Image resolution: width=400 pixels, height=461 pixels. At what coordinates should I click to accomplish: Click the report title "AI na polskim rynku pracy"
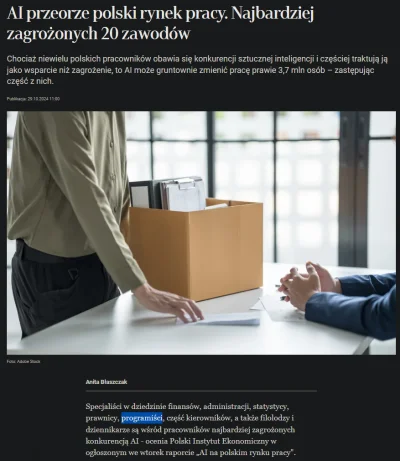pyautogui.click(x=247, y=453)
